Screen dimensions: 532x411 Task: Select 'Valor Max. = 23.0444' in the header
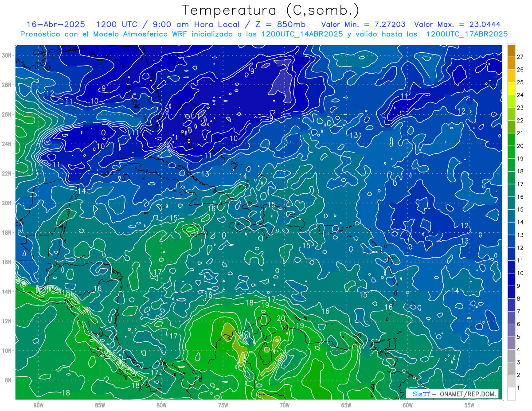pyautogui.click(x=458, y=24)
